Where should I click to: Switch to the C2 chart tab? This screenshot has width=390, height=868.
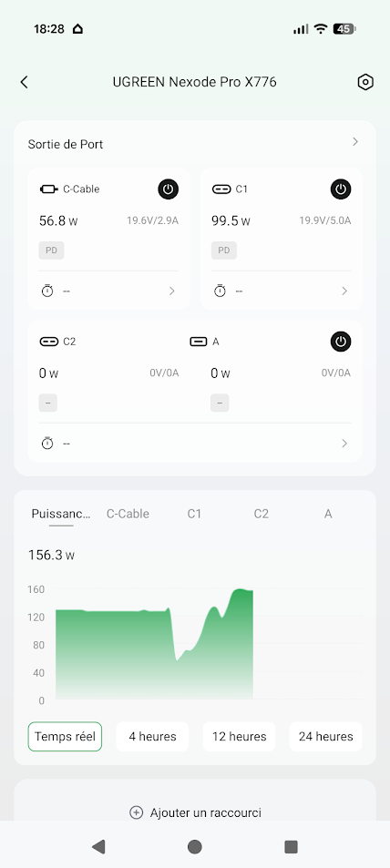[261, 514]
